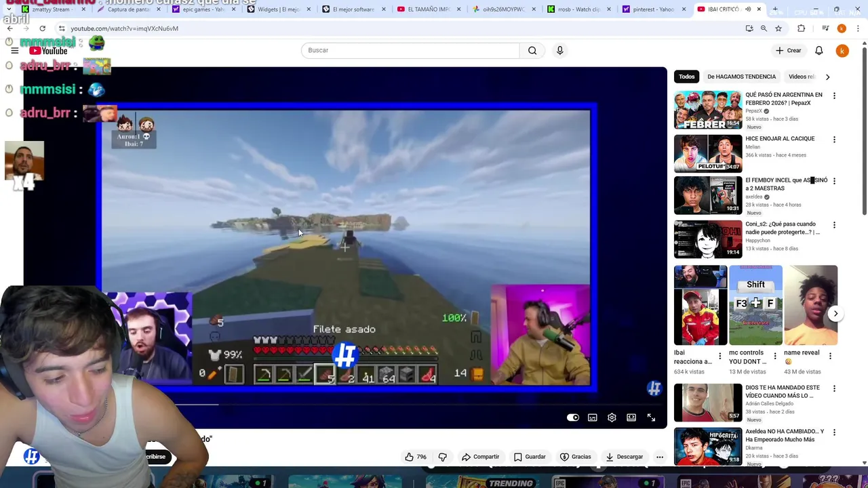Viewport: 868px width, 488px height.
Task: Open El FEMBOY INCEL video title
Action: click(x=786, y=184)
